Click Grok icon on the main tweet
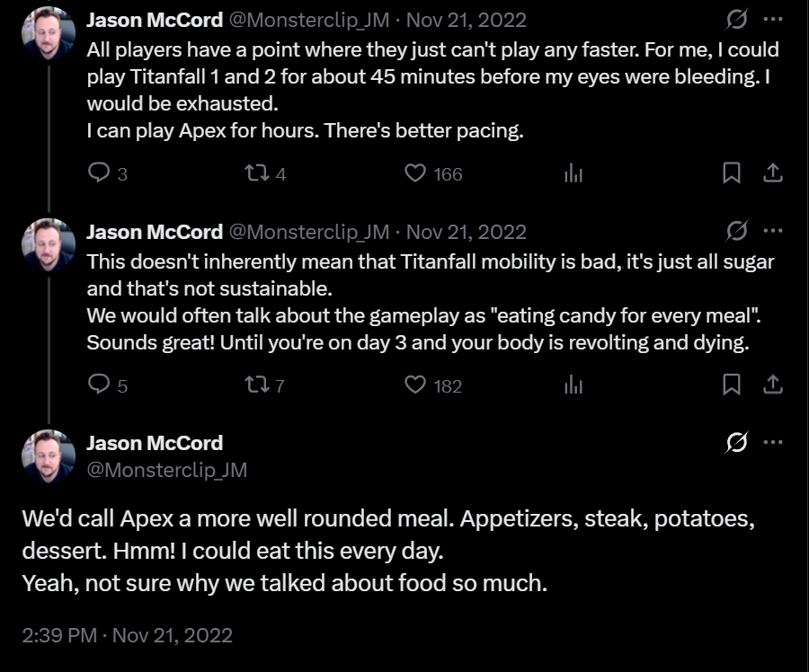The height and width of the screenshot is (672, 809). [x=736, y=442]
